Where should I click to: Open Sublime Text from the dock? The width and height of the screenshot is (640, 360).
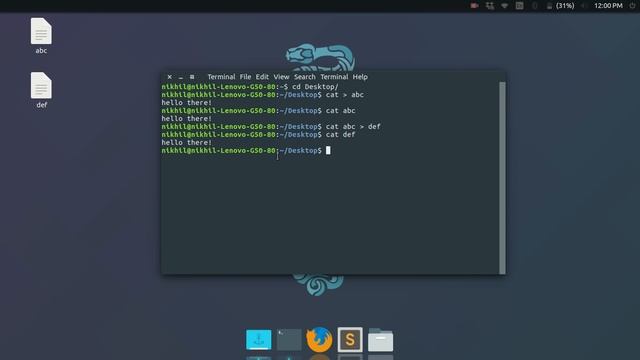[350, 340]
